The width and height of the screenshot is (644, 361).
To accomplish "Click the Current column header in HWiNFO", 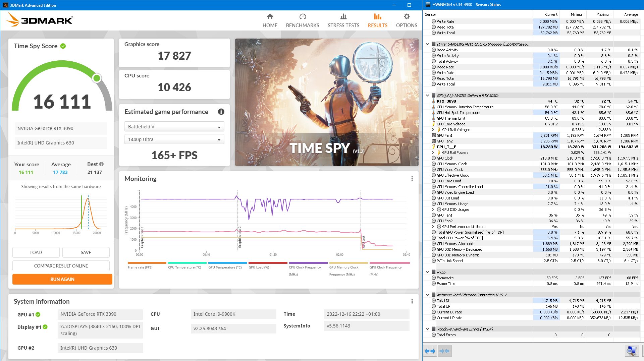I will (x=546, y=14).
